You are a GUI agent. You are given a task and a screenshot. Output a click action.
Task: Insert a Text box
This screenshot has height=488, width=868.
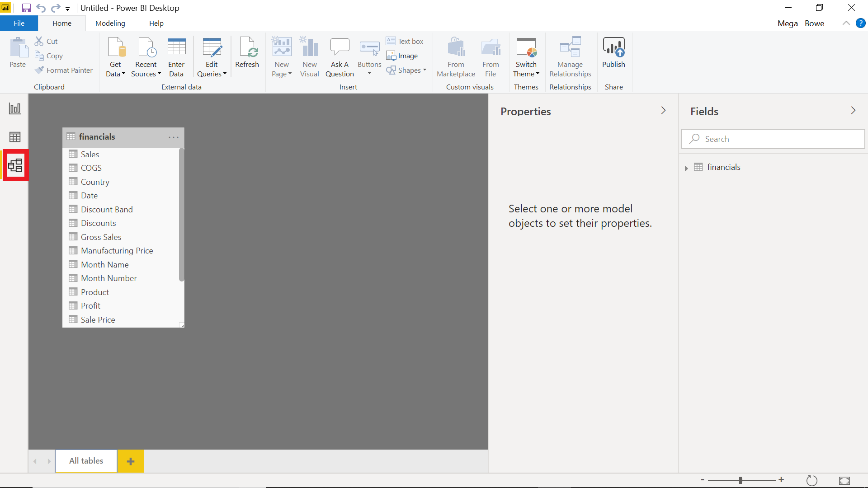[x=405, y=41]
